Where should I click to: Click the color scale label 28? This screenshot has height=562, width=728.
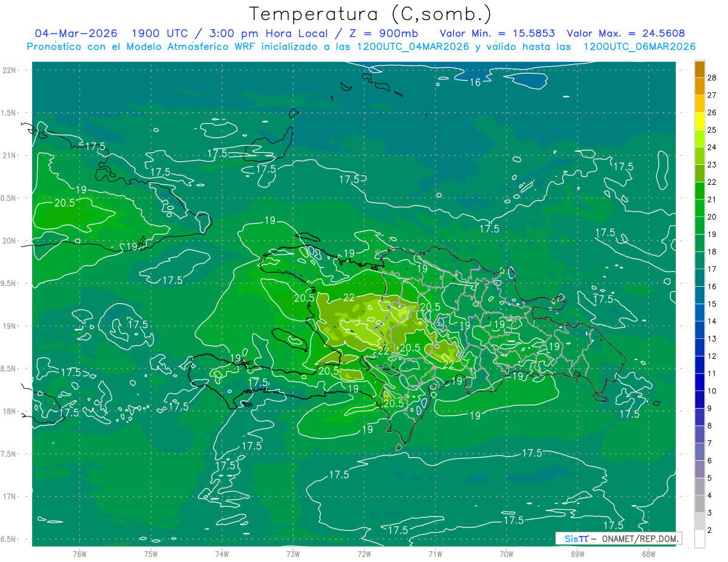[712, 77]
